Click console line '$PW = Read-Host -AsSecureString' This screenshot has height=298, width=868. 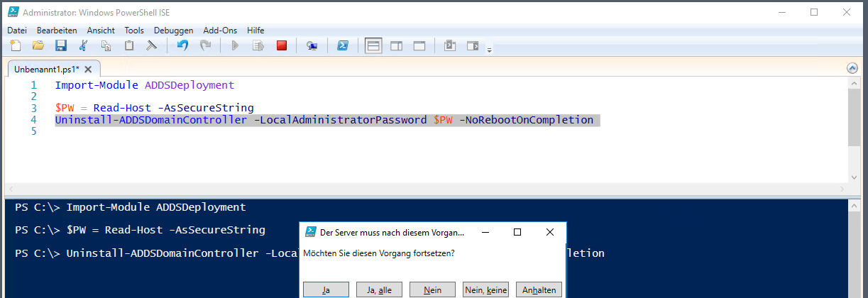(165, 230)
